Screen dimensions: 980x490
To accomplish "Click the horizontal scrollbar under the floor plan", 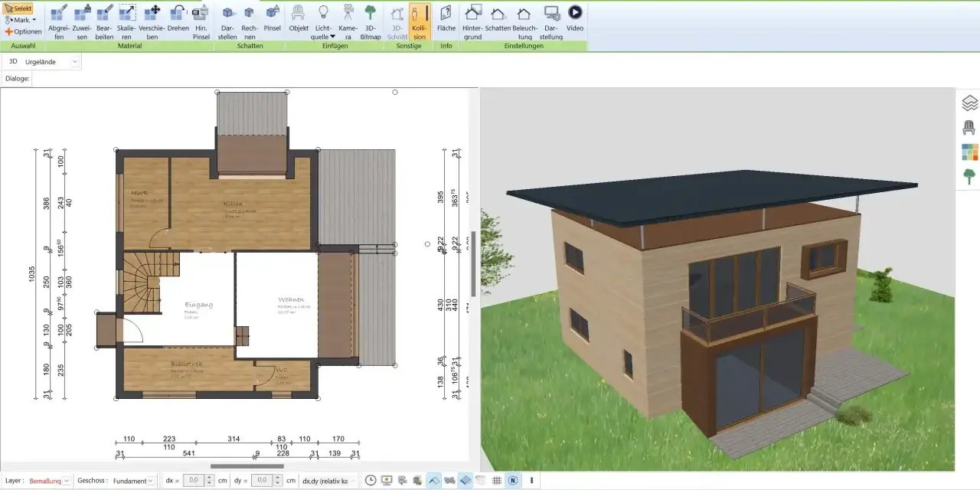I will pyautogui.click(x=247, y=465).
